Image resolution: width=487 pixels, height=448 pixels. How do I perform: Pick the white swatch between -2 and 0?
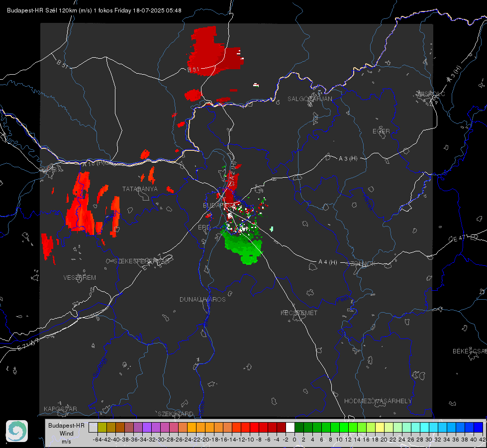coord(290,427)
